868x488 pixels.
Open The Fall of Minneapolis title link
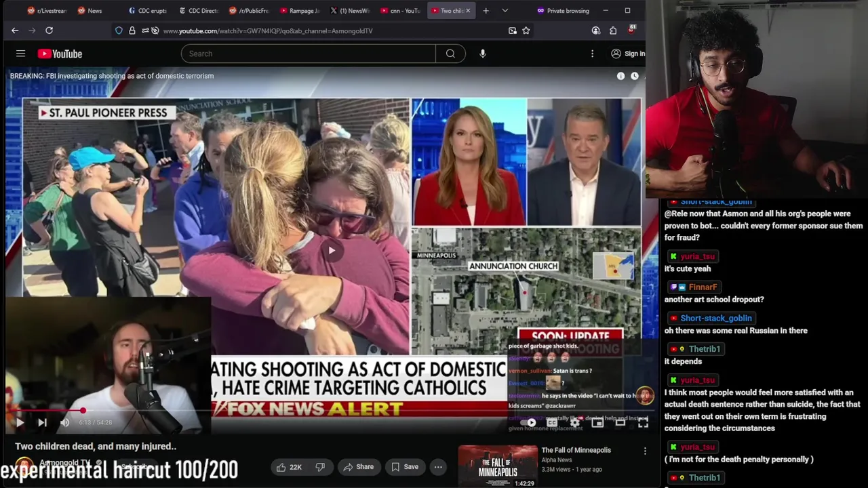tap(576, 450)
